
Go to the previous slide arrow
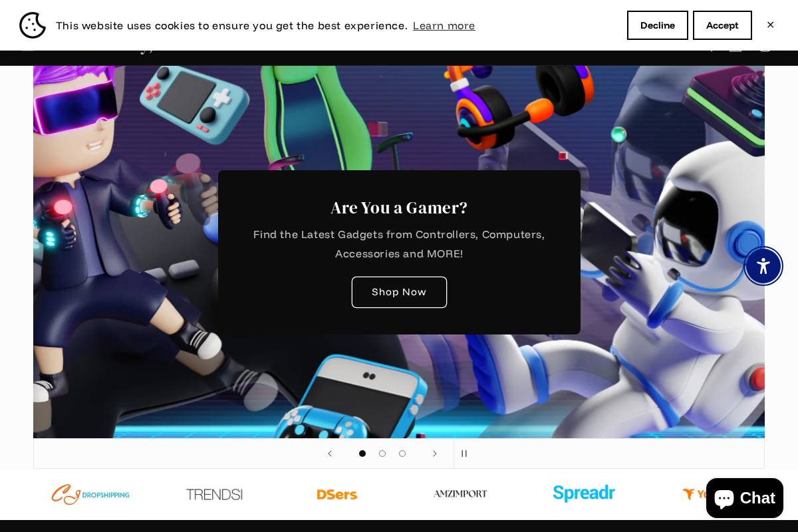pyautogui.click(x=329, y=454)
